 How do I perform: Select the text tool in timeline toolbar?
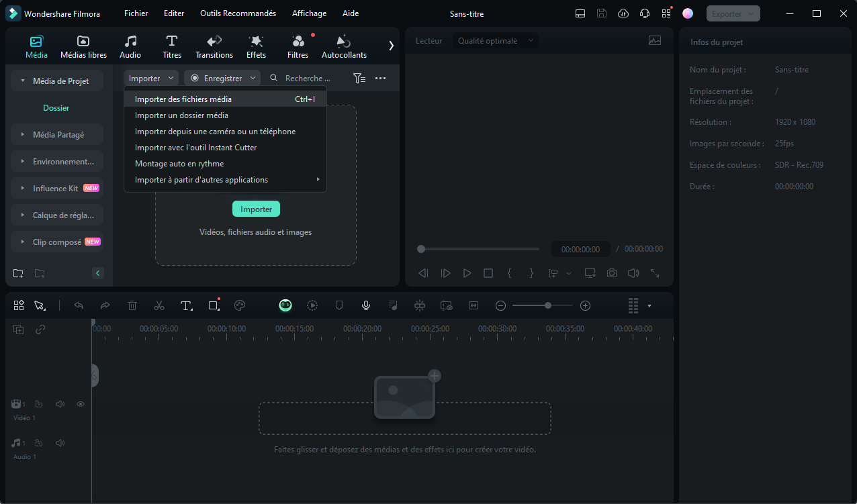point(187,305)
